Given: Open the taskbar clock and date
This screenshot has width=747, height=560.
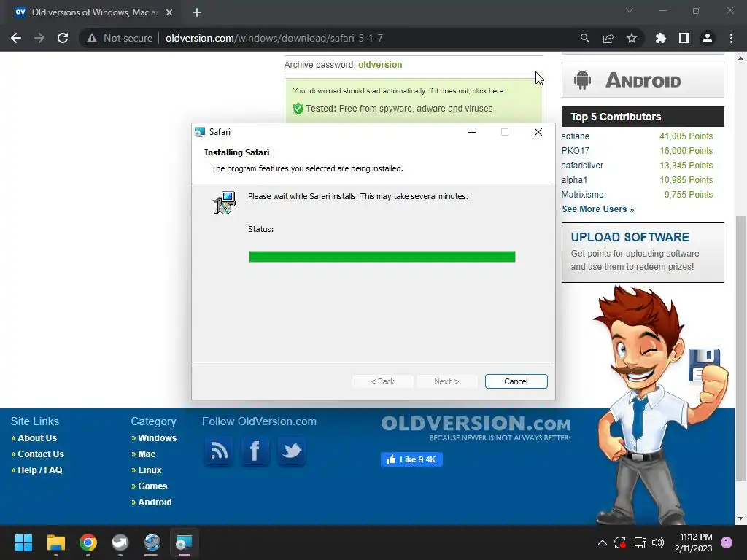Looking at the screenshot, I should 693,542.
